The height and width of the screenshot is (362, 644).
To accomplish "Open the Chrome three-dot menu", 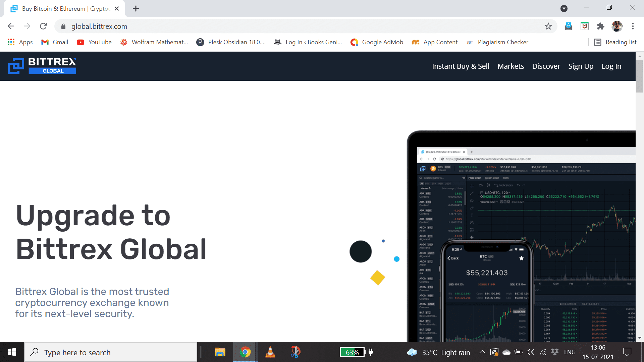I will tap(633, 26).
